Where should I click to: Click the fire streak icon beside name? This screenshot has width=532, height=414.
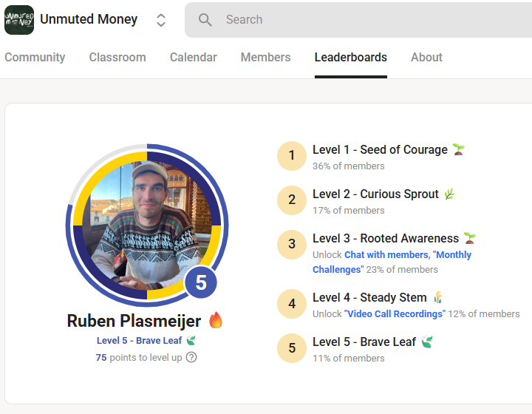(x=216, y=321)
